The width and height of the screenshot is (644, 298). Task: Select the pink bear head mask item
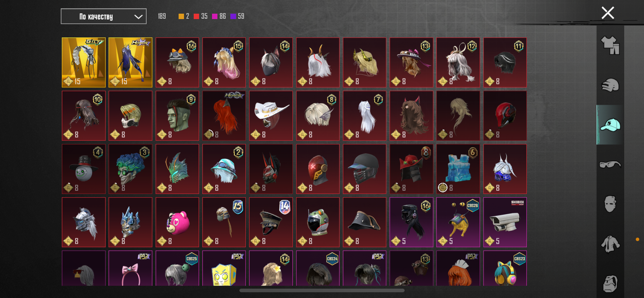(x=177, y=222)
